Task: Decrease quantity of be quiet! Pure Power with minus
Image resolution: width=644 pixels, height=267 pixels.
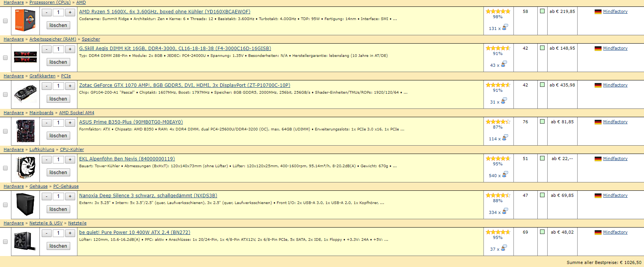Action: (x=47, y=233)
